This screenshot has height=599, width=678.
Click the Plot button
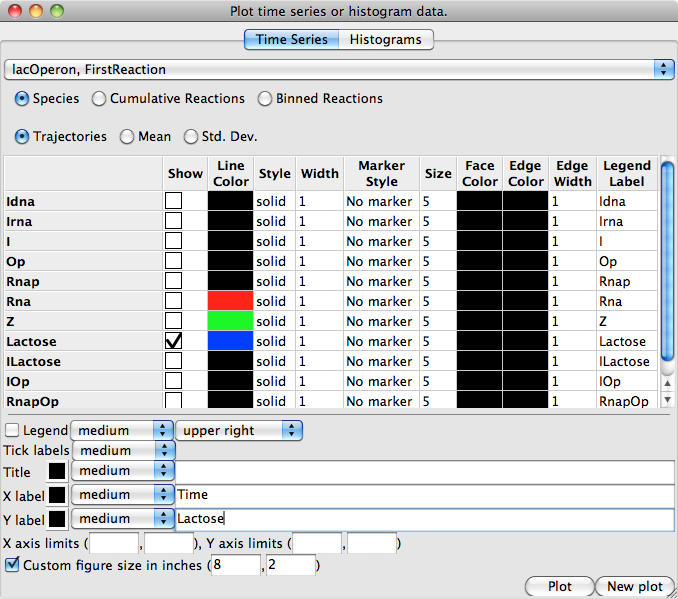pos(559,586)
